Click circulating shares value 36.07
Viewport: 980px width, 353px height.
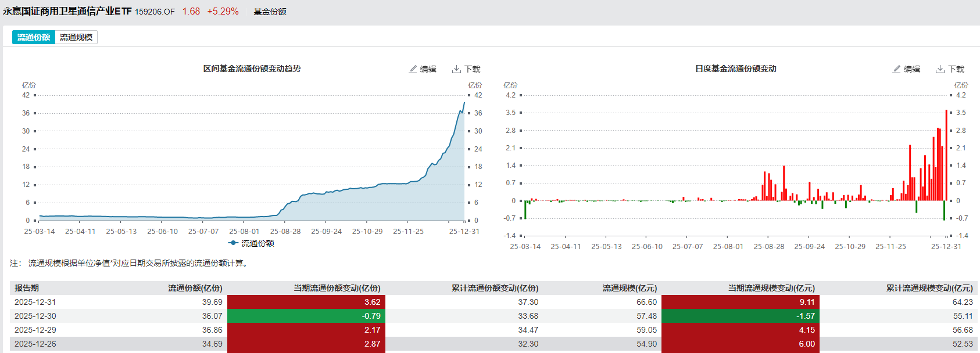point(212,316)
